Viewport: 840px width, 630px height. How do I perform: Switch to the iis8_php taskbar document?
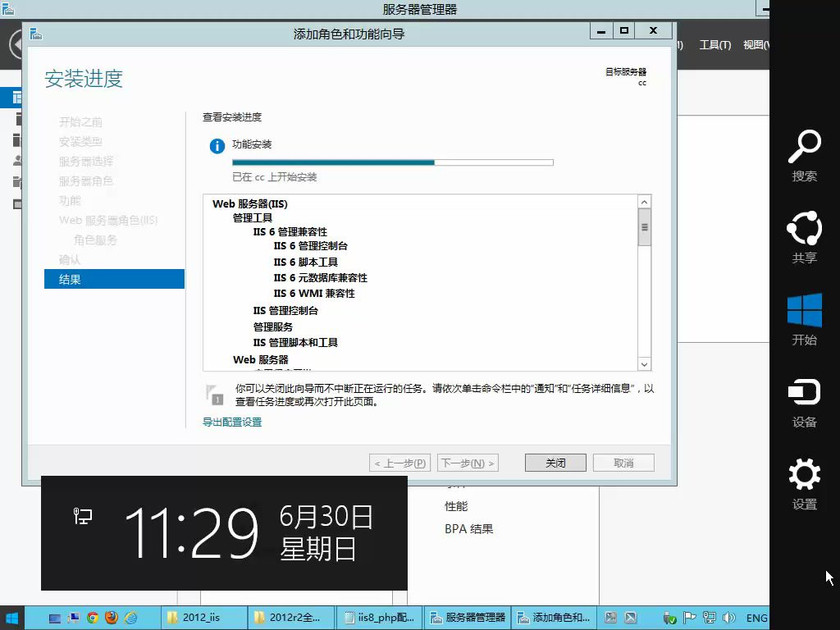coord(380,618)
